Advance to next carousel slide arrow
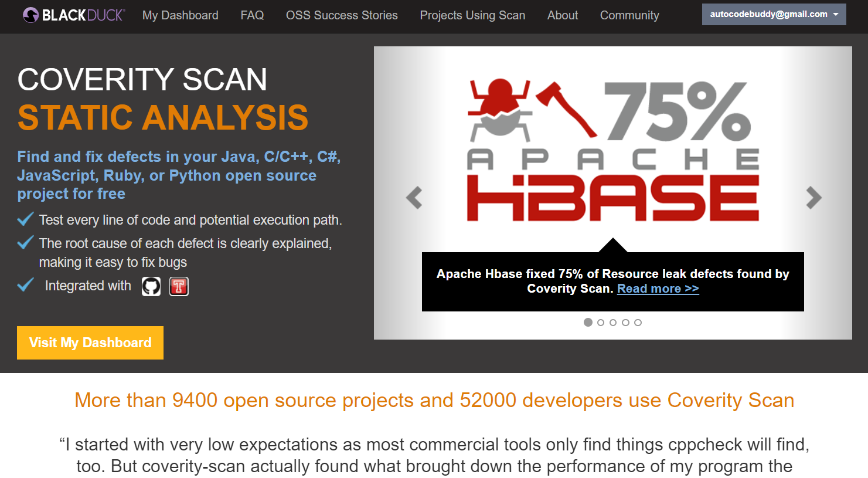 pos(813,198)
